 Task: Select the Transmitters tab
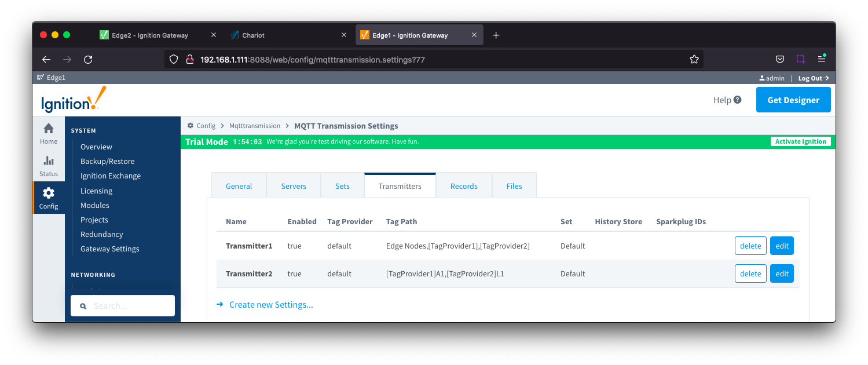pyautogui.click(x=400, y=186)
